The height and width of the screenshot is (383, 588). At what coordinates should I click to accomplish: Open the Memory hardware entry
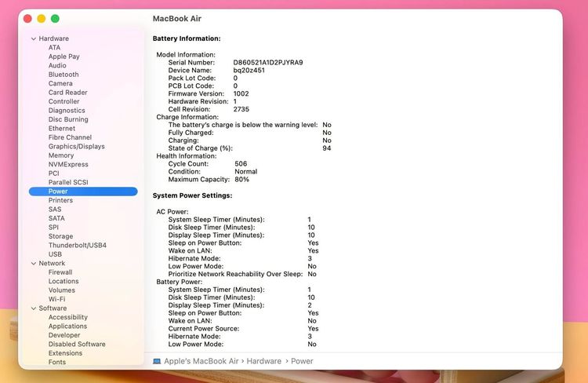coord(60,155)
